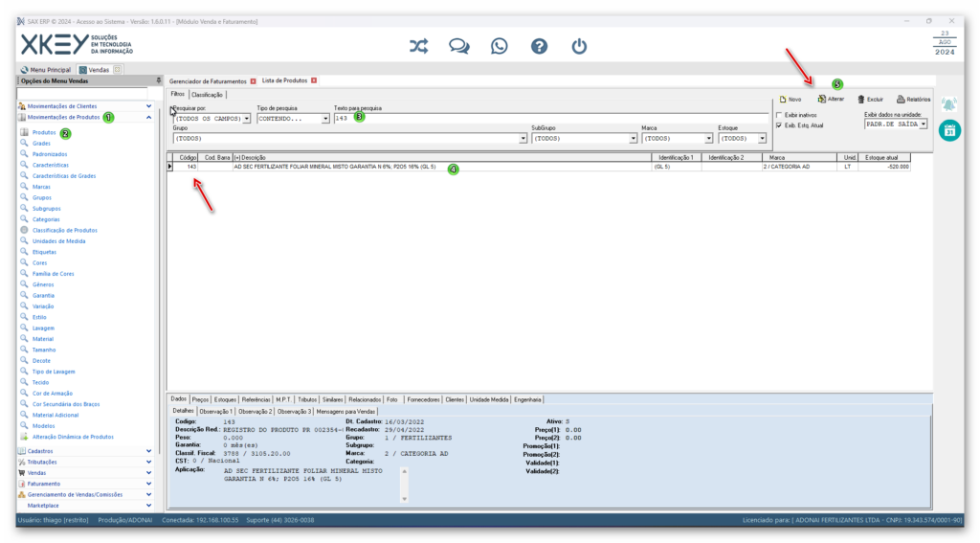Open Grades search item
This screenshot has width=980, height=543.
pos(41,144)
